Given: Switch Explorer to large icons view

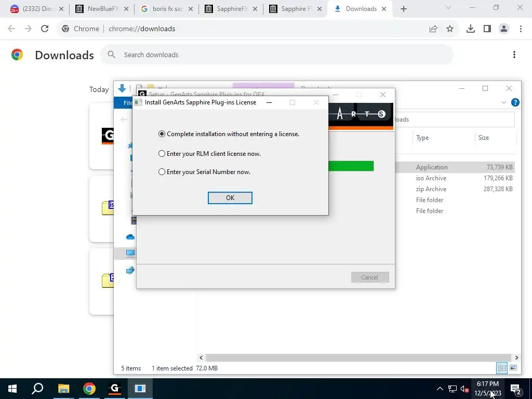Looking at the screenshot, I should coord(513,368).
